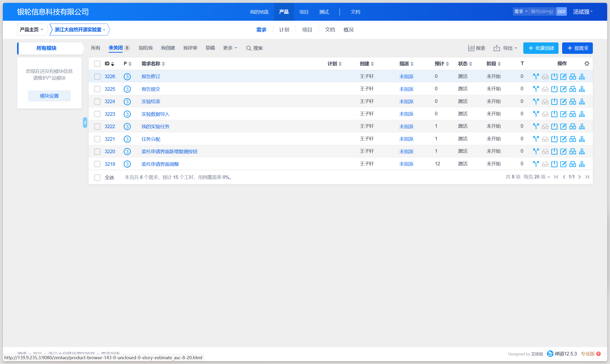Image resolution: width=610 pixels, height=364 pixels.
Task: Click the batch create child-stories icon for story 3222
Action: (573, 126)
